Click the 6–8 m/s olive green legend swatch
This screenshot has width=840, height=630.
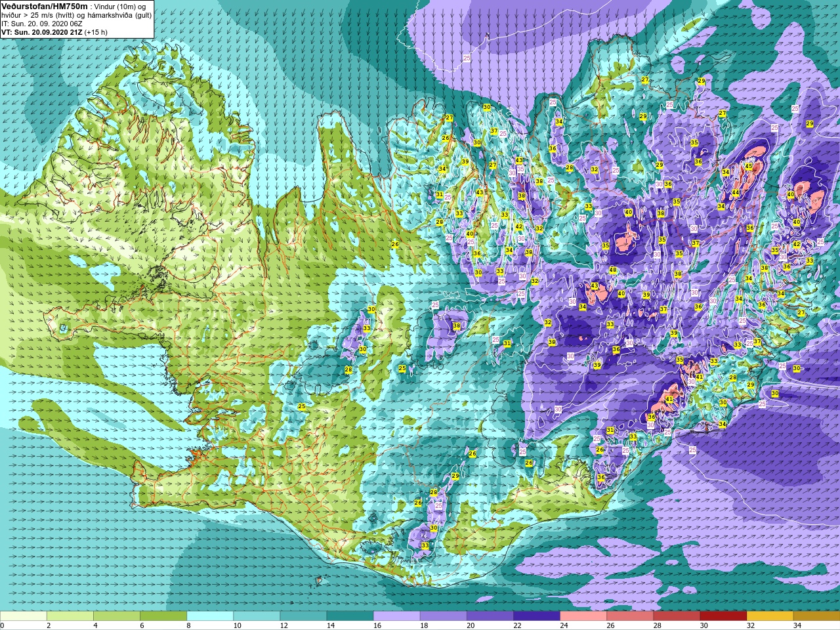(x=163, y=616)
